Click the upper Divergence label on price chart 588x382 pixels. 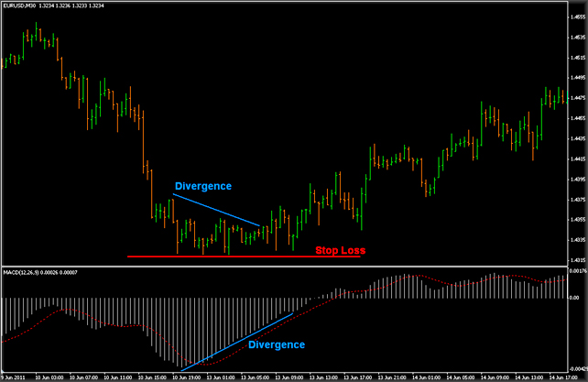tap(202, 186)
